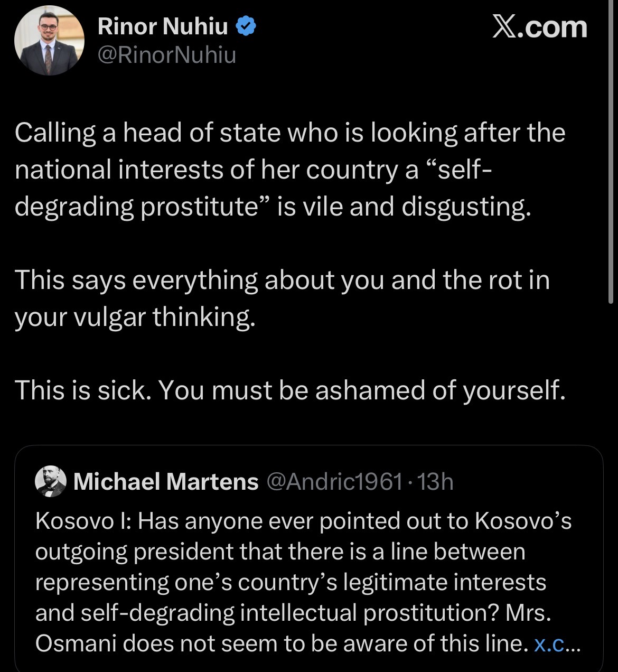The height and width of the screenshot is (672, 618).
Task: Click the Michael Martens author name
Action: point(166,481)
